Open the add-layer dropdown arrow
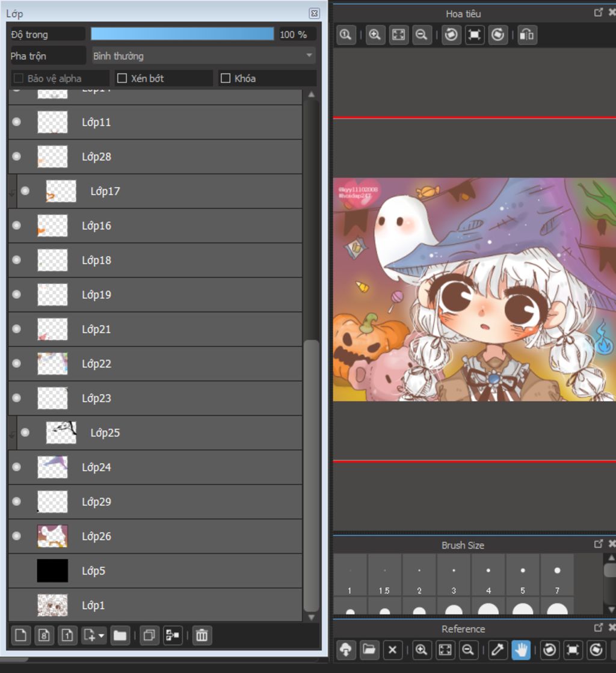The height and width of the screenshot is (673, 616). point(101,635)
